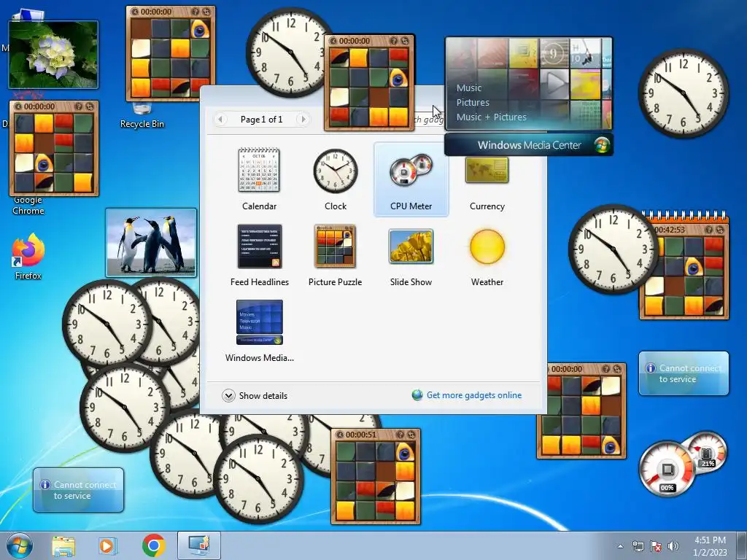
Task: Click the clock gadget overlapping the 00:42:53 puzzle
Action: click(x=614, y=249)
